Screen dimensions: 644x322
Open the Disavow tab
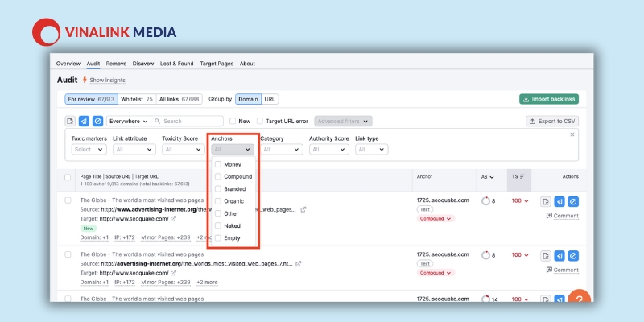tap(143, 64)
